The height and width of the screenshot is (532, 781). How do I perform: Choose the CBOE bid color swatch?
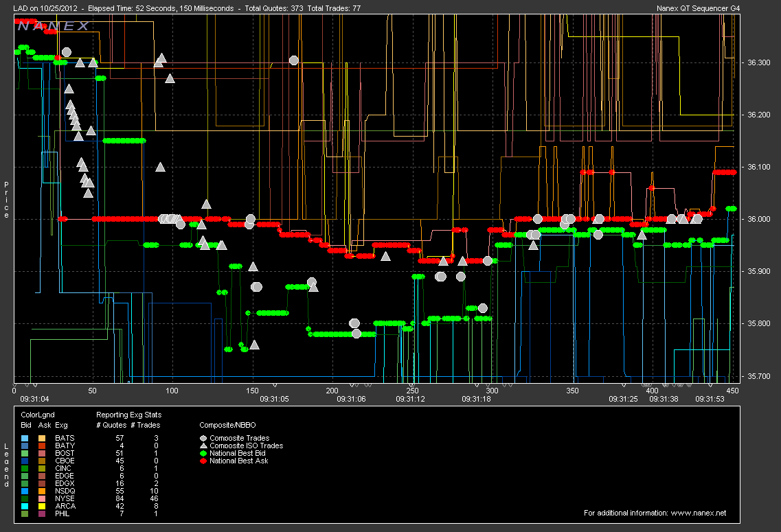25,461
